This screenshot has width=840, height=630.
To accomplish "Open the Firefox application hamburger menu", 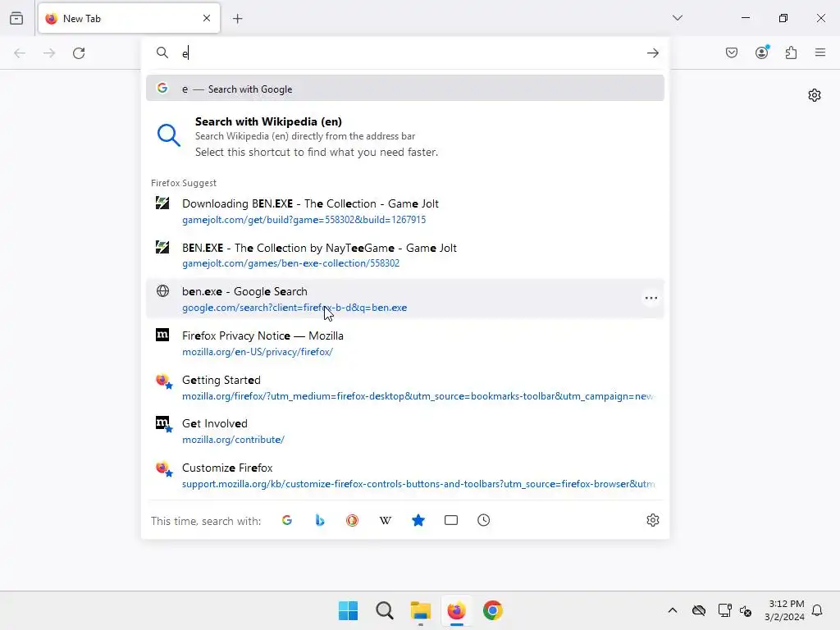I will pos(820,52).
